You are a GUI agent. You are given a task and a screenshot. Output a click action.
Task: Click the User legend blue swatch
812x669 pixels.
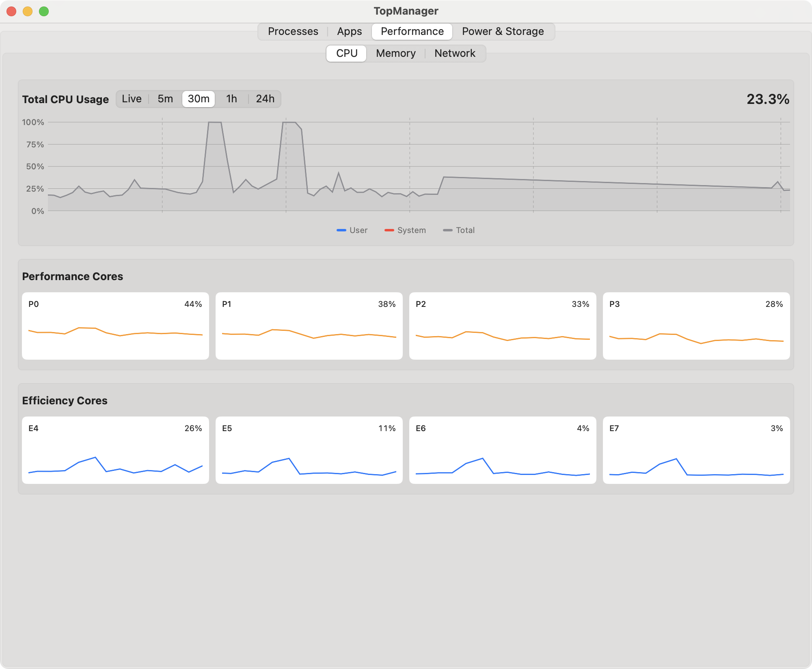pos(341,230)
